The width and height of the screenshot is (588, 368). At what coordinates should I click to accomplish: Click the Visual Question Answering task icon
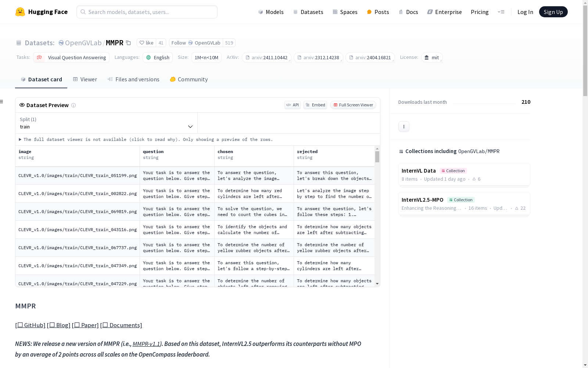click(39, 57)
